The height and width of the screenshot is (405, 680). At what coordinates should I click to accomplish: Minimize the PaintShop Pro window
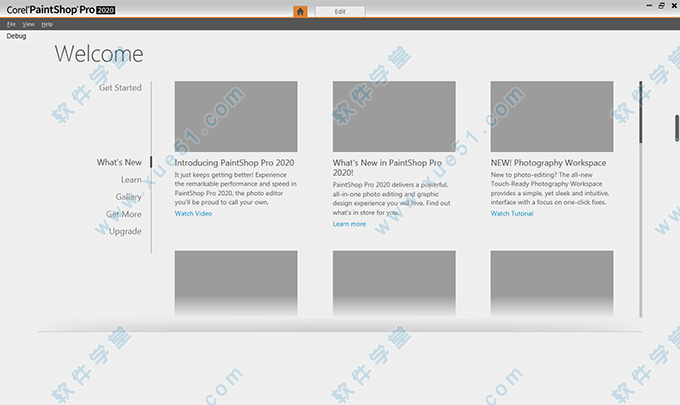(x=649, y=6)
